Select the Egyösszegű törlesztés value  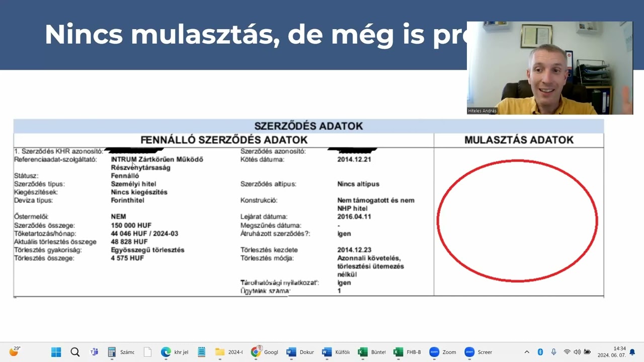pyautogui.click(x=147, y=250)
